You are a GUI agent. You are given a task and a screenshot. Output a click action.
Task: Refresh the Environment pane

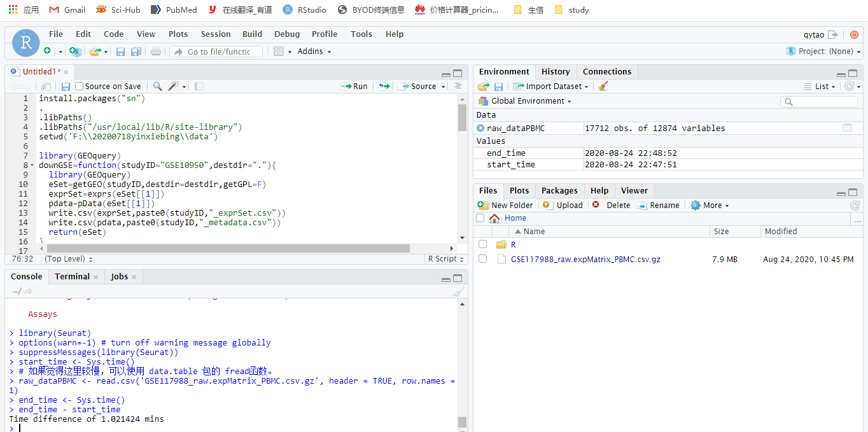849,86
